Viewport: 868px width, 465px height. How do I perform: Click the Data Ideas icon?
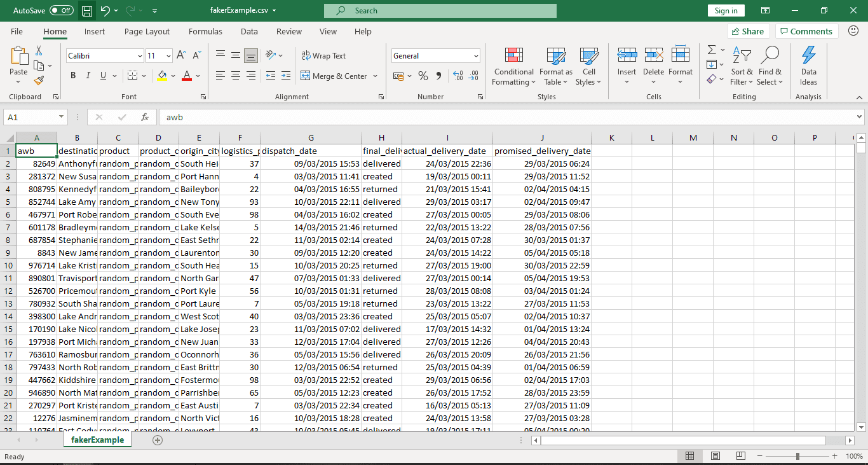(x=808, y=66)
